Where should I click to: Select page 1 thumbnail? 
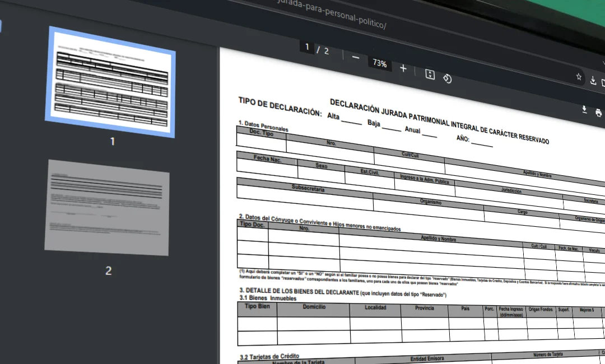click(110, 82)
